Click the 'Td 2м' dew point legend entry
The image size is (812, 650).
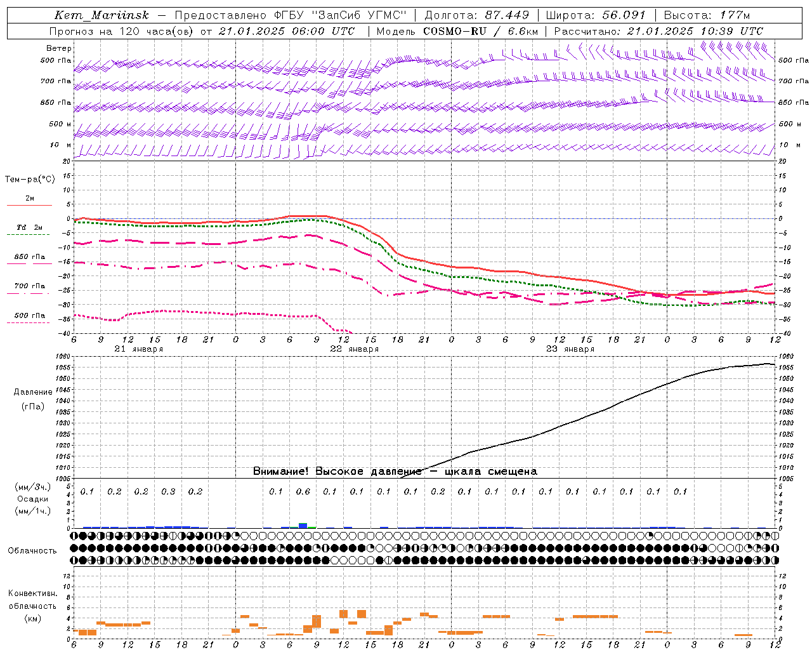pyautogui.click(x=30, y=227)
